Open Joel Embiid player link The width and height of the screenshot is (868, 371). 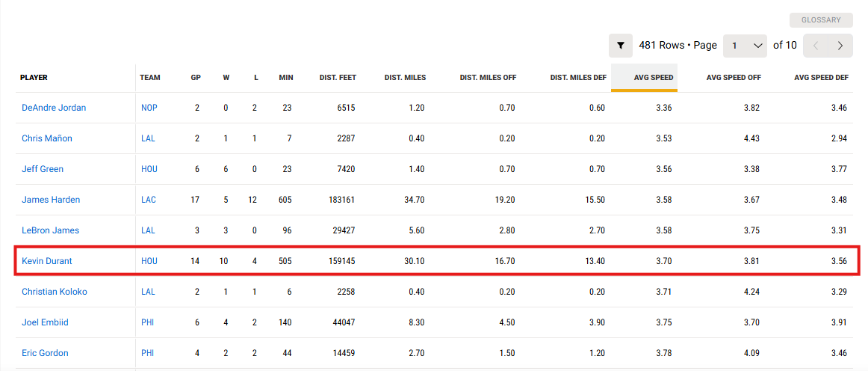(45, 322)
